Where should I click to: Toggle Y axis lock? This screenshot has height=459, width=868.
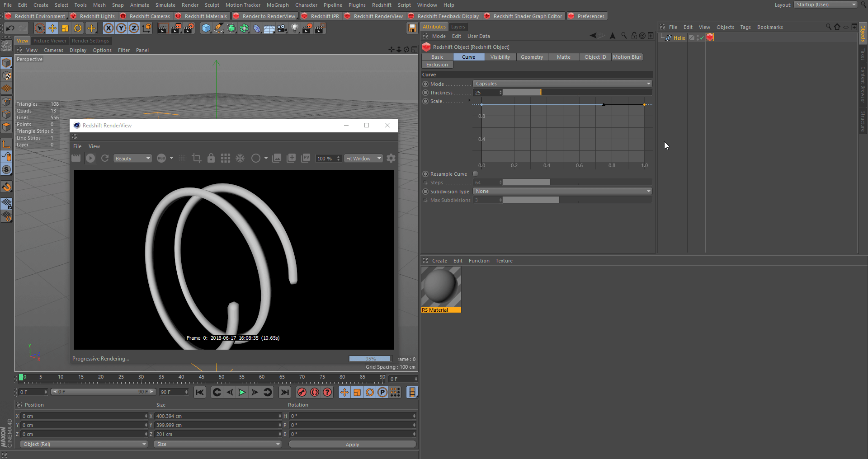click(x=121, y=28)
